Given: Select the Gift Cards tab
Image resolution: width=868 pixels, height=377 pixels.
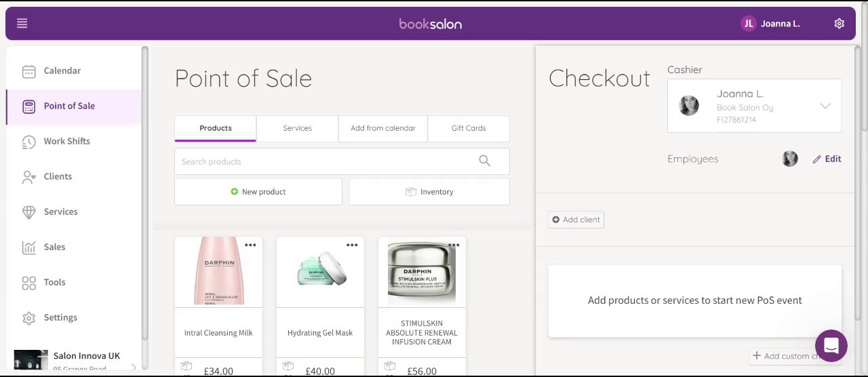Looking at the screenshot, I should click(469, 128).
